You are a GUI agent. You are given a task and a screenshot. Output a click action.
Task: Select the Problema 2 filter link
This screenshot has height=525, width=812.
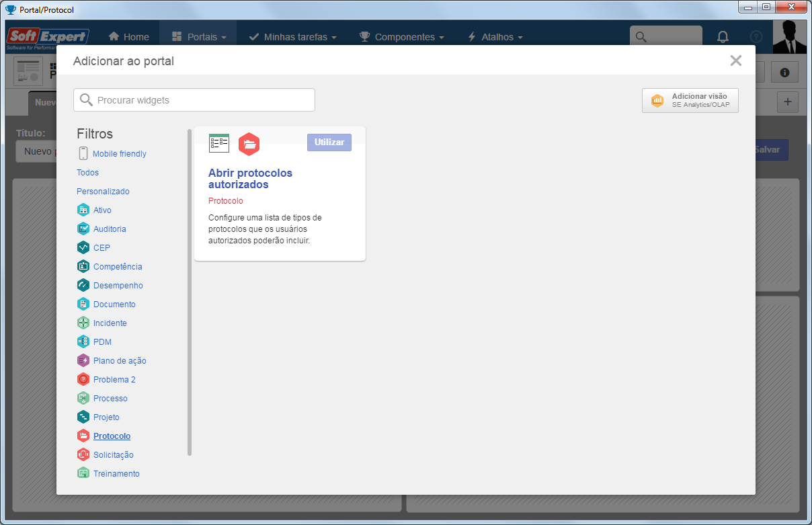[114, 380]
